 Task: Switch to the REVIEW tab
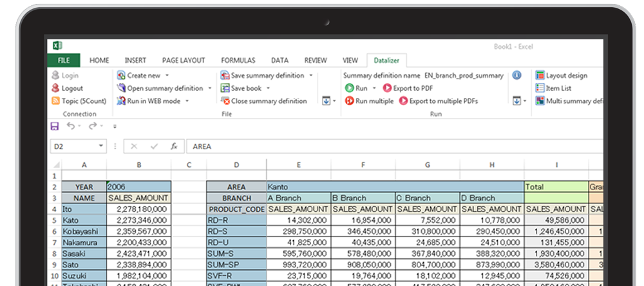[x=316, y=61]
